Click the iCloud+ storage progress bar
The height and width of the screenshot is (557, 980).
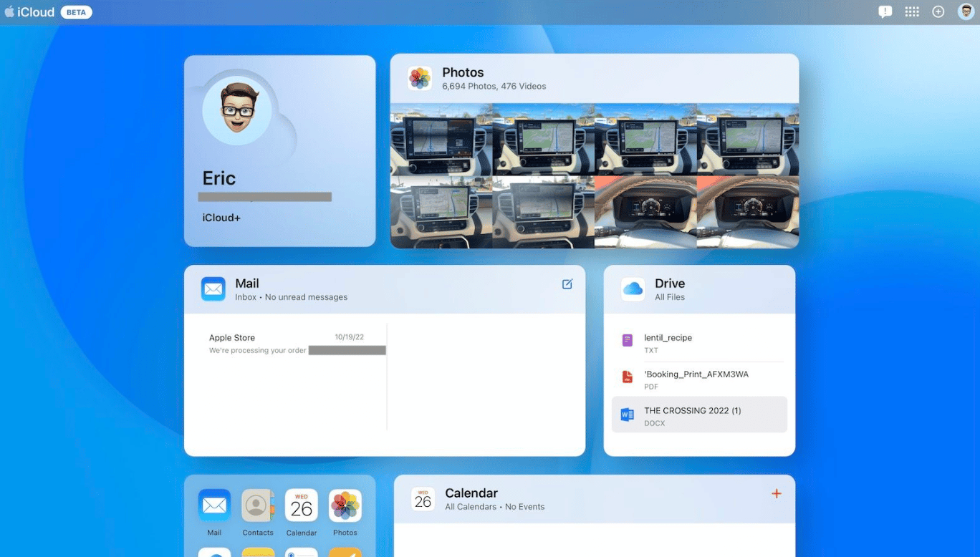(x=264, y=195)
